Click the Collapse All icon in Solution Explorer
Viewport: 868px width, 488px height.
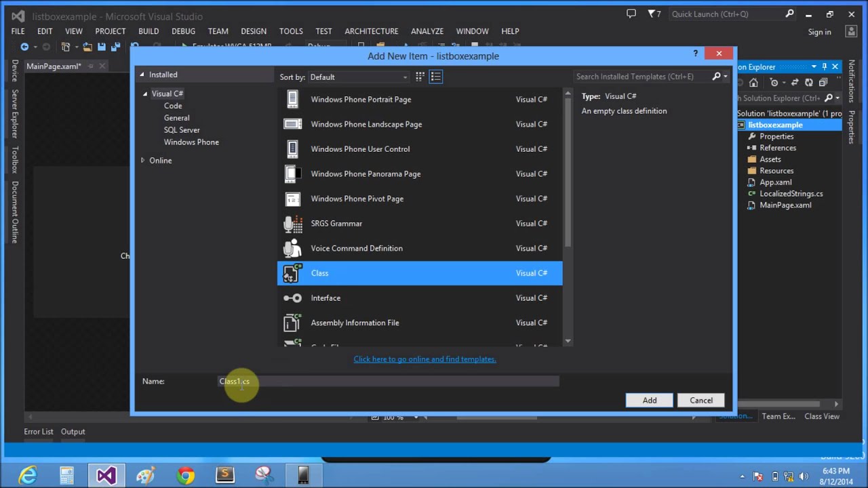tap(823, 83)
